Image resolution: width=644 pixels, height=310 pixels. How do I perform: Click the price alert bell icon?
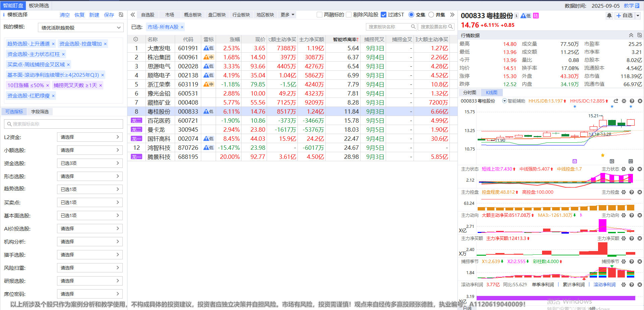pos(609,16)
